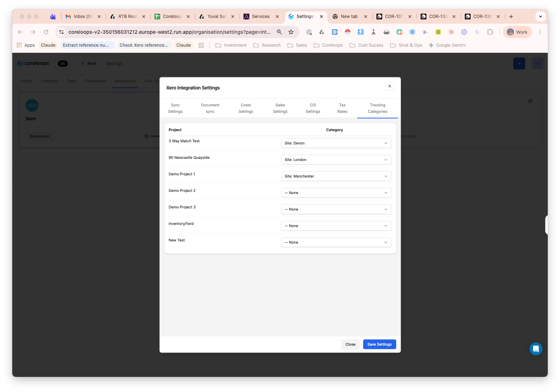This screenshot has width=560, height=392.
Task: Open the Apps grid shortcut in bookmarks bar
Action: 26,45
